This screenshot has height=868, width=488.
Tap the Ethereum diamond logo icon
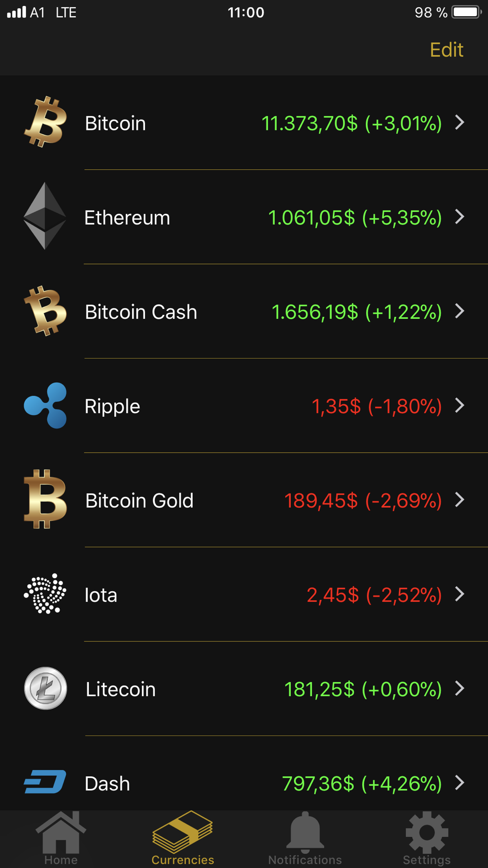click(45, 216)
